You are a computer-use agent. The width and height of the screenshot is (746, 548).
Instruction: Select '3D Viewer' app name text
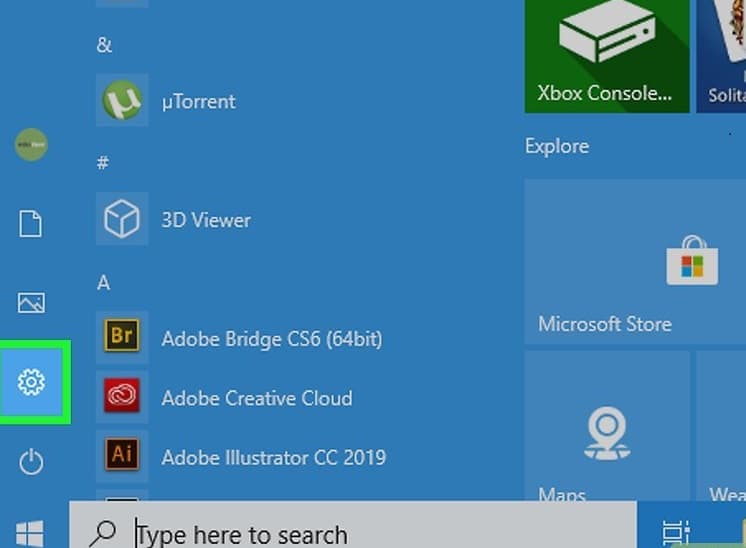[206, 220]
